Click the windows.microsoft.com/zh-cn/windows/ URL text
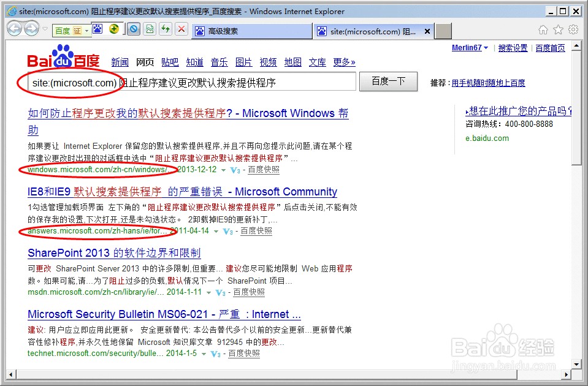 99,170
